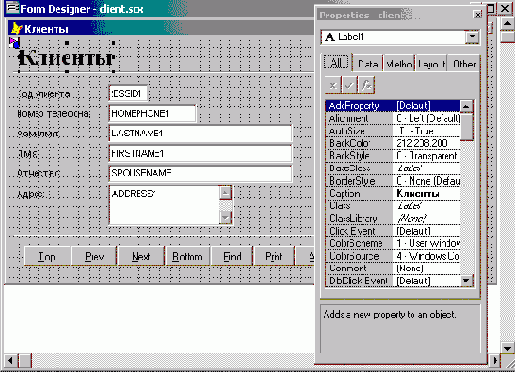Click the Form Designer horizontal scroll right arrow
This screenshot has width=515, height=372.
[495, 360]
